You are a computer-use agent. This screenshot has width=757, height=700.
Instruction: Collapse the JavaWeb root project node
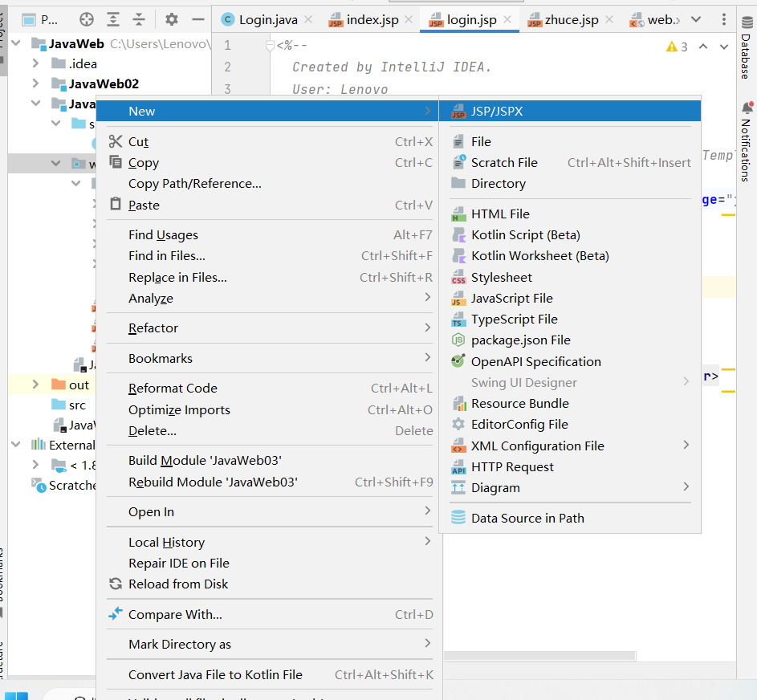(16, 43)
